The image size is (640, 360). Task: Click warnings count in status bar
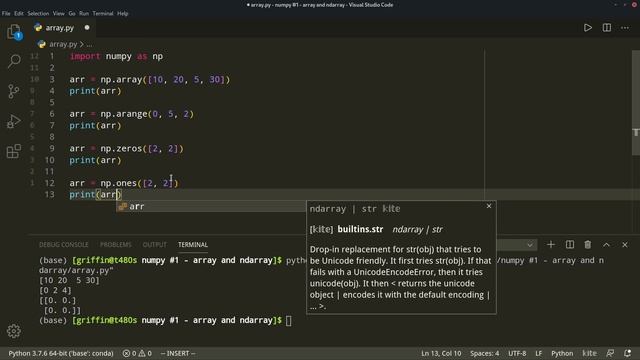tap(145, 353)
